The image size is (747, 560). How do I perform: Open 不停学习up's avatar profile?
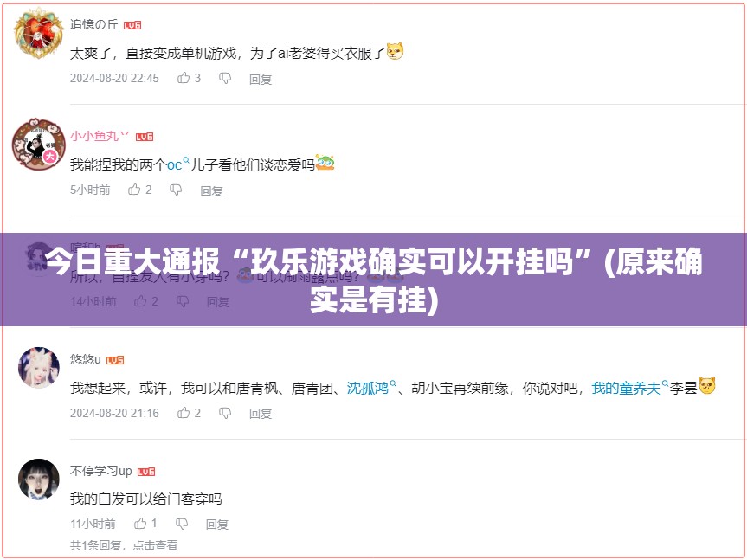tap(39, 479)
